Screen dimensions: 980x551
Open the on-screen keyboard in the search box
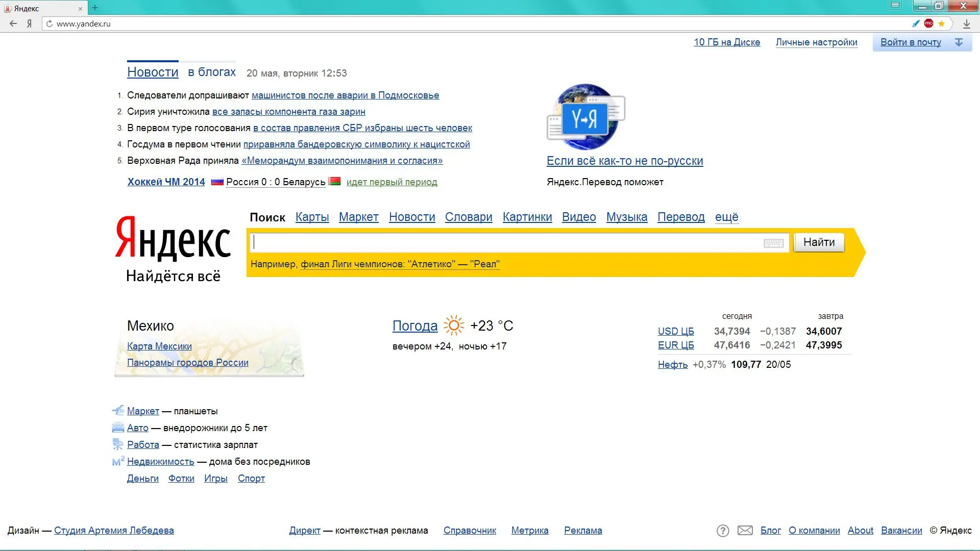[773, 243]
